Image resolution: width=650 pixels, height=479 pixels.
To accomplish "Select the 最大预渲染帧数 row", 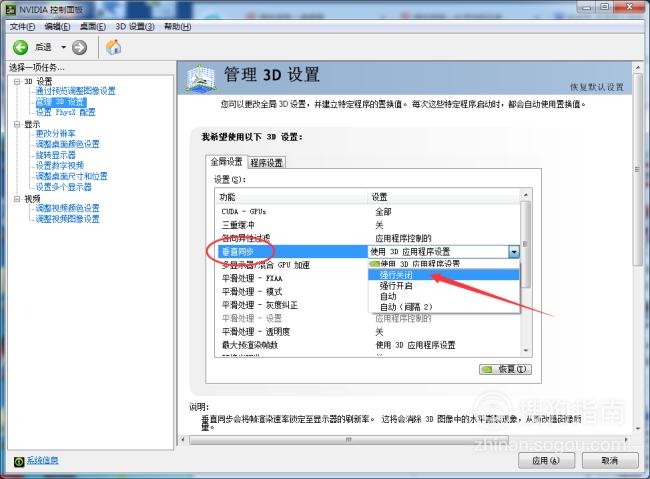I will click(369, 345).
